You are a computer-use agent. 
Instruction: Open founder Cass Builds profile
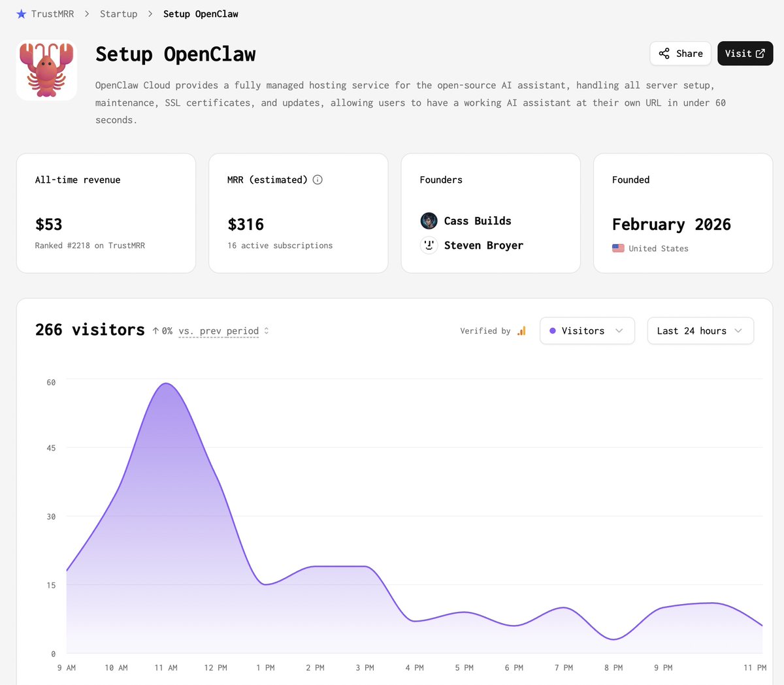coord(478,221)
